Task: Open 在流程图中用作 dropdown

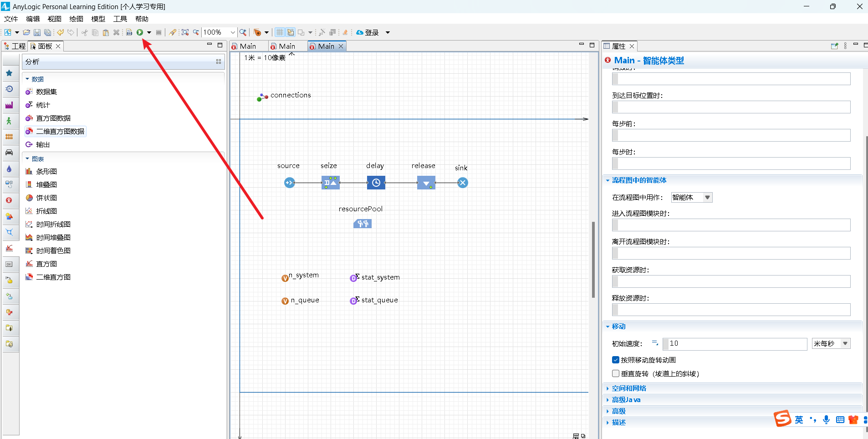Action: 692,197
